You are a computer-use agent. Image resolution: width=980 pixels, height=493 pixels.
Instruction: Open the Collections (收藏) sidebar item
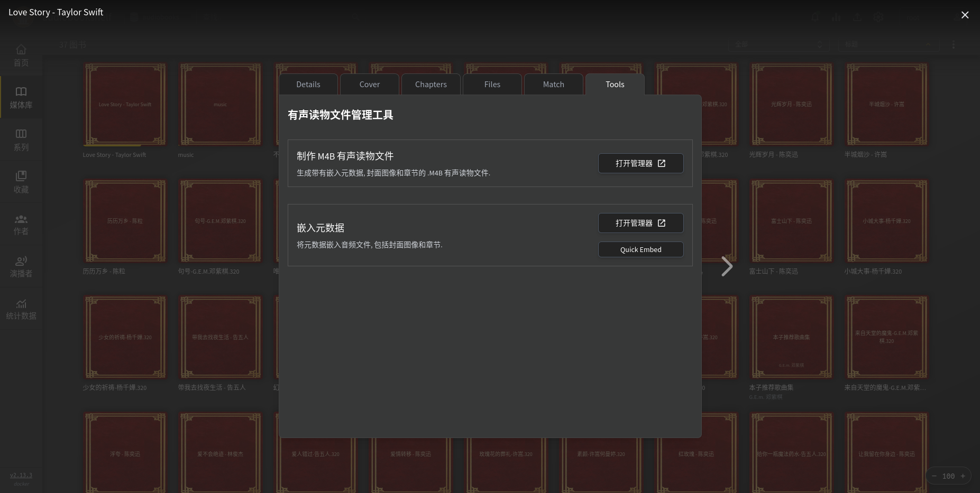(x=21, y=182)
